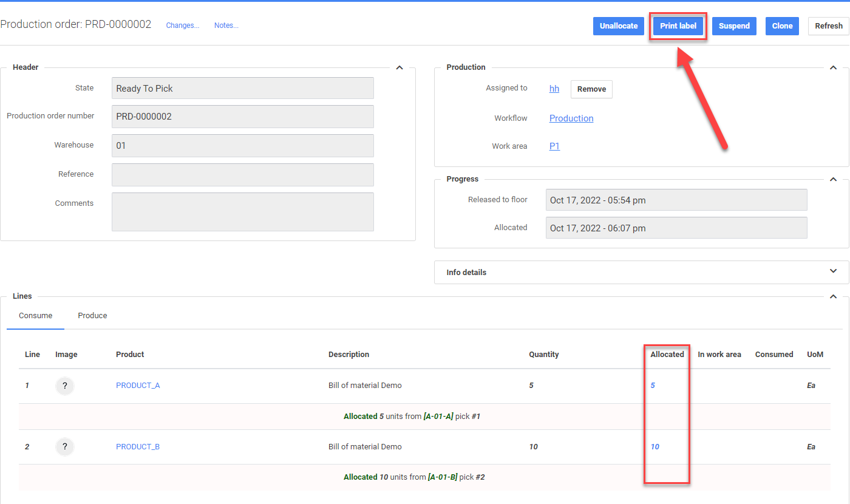Collapse the Header section
Image resolution: width=850 pixels, height=504 pixels.
click(x=399, y=67)
